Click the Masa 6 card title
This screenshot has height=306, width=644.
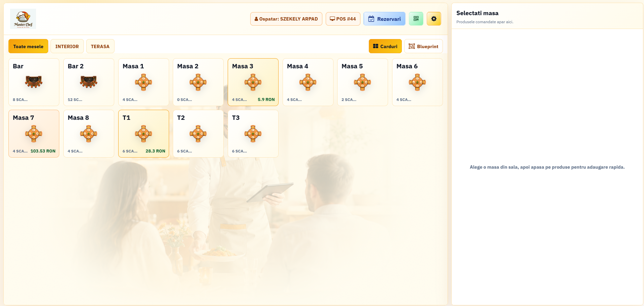click(407, 66)
